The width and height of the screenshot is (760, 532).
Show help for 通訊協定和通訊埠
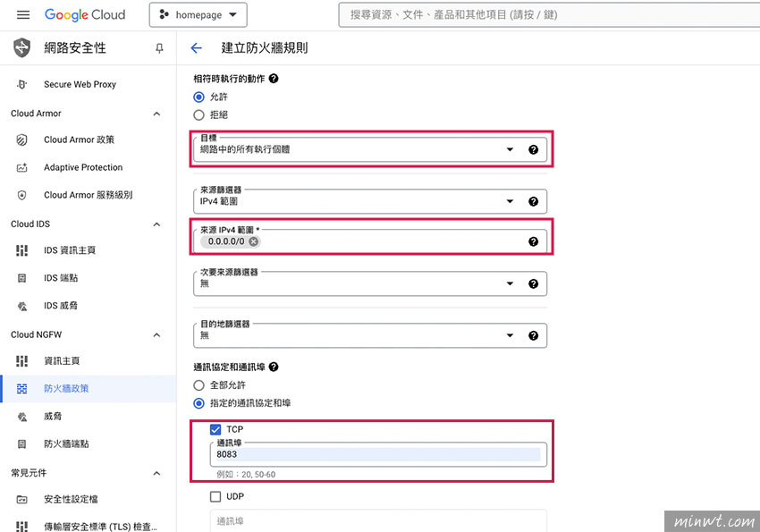[274, 367]
